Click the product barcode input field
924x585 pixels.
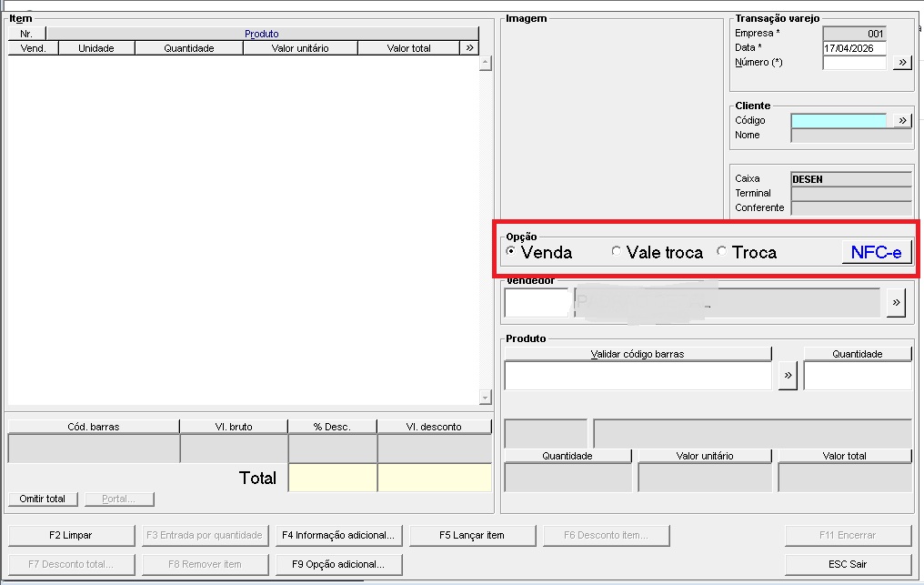[638, 376]
